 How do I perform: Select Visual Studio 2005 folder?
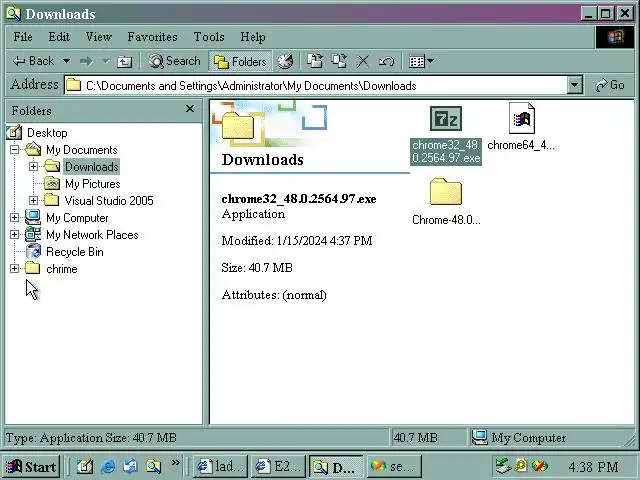(109, 200)
